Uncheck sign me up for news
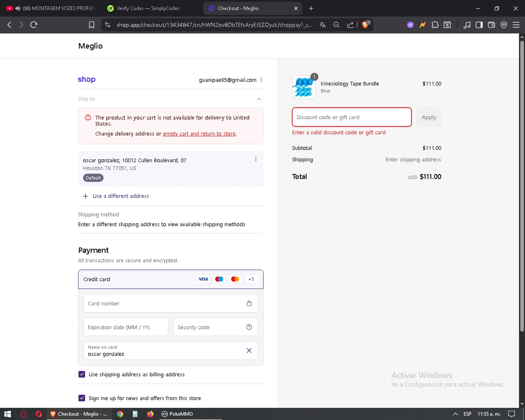This screenshot has width=525, height=420. [x=82, y=398]
